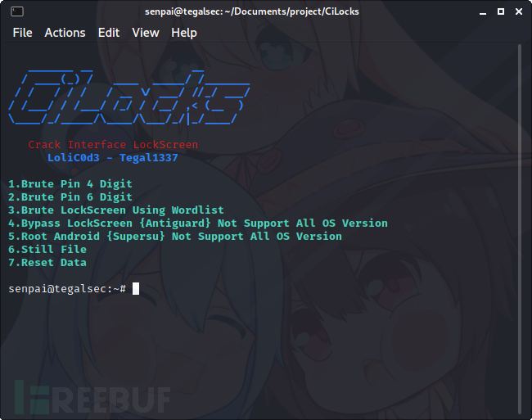Image resolution: width=532 pixels, height=420 pixels.
Task: Open the Actions menu
Action: point(65,33)
